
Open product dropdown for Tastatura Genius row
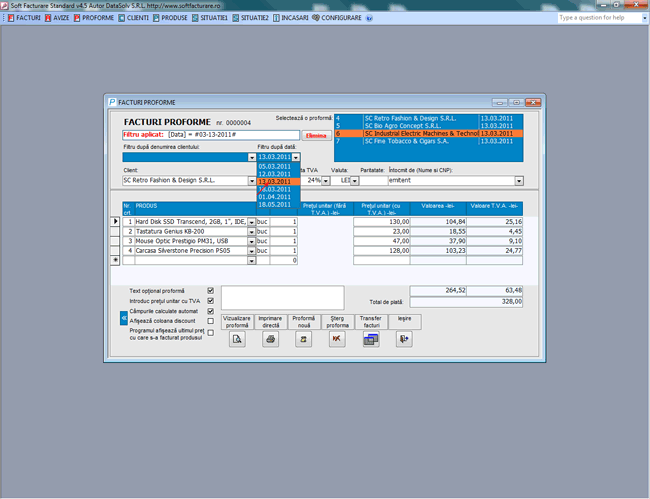[x=251, y=232]
